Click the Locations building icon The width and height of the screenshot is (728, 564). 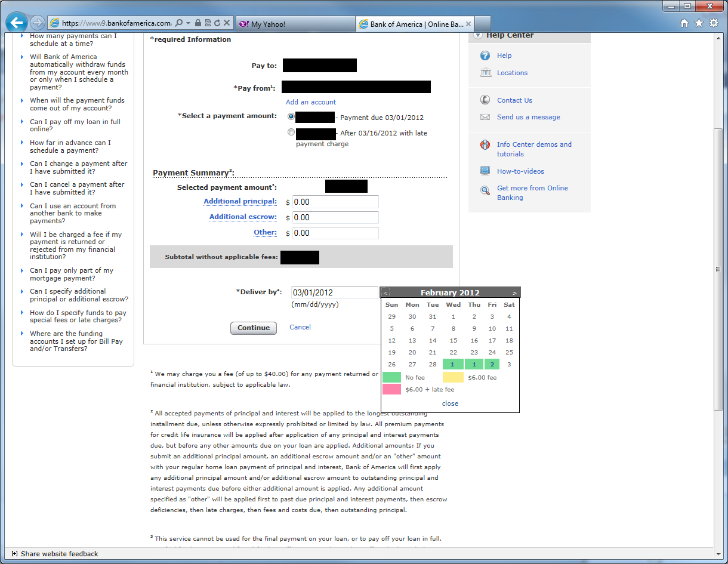pyautogui.click(x=485, y=73)
